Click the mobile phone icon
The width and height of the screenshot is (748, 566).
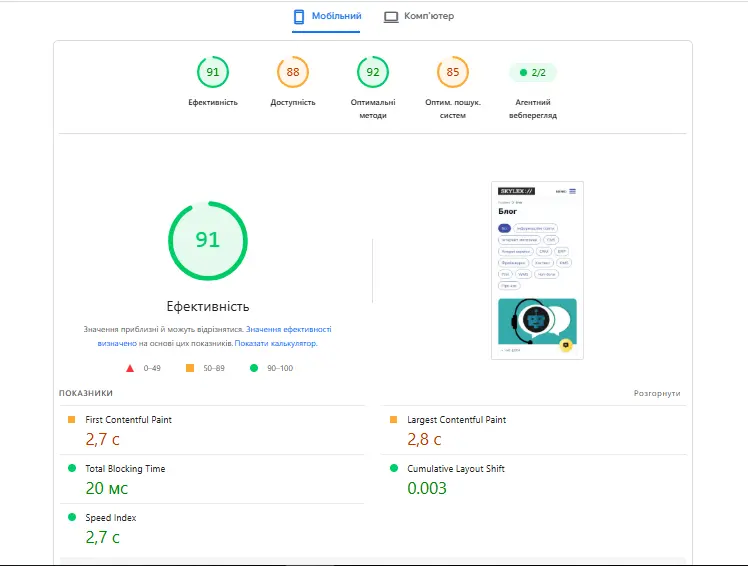click(299, 17)
